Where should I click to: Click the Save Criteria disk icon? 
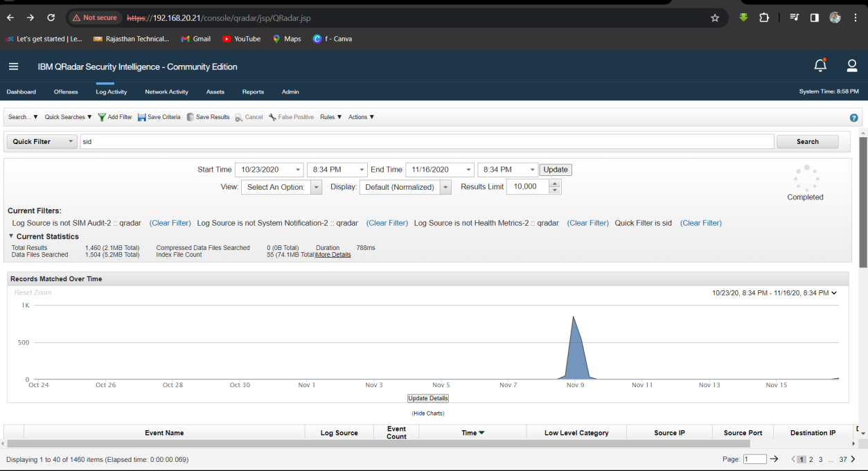pyautogui.click(x=141, y=117)
